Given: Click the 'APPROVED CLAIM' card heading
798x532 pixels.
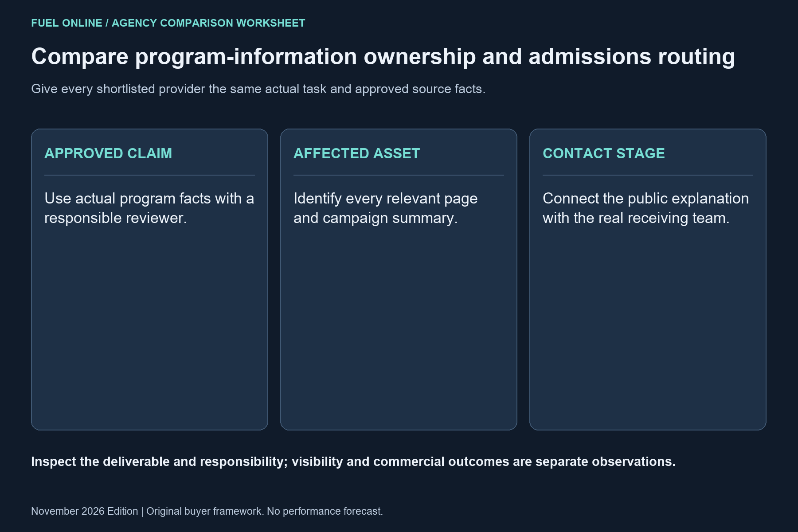Looking at the screenshot, I should (x=108, y=153).
